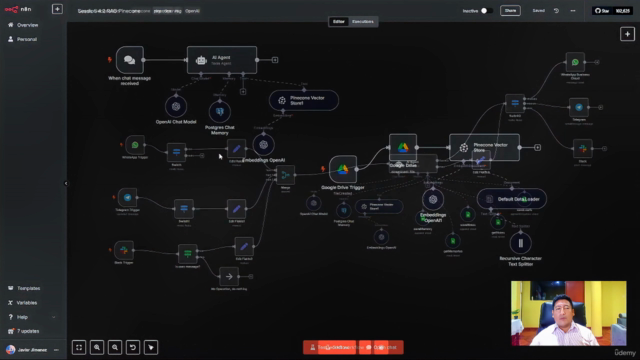The height and width of the screenshot is (360, 640).
Task: Click the Share button
Action: [510, 11]
